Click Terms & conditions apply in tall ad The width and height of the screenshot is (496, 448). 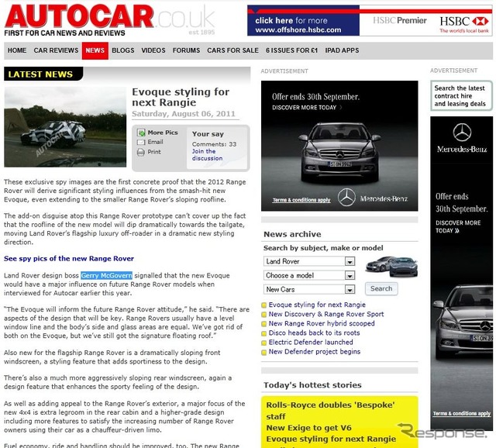point(462,414)
